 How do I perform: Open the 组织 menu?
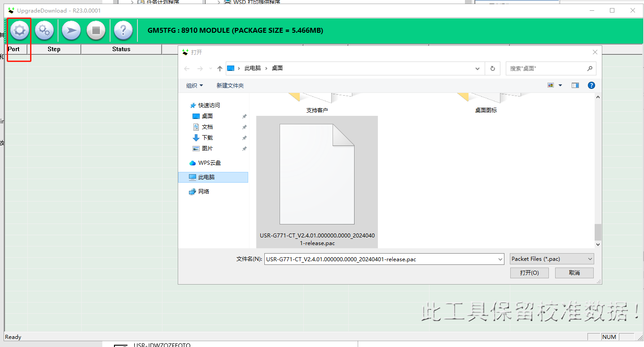click(194, 85)
